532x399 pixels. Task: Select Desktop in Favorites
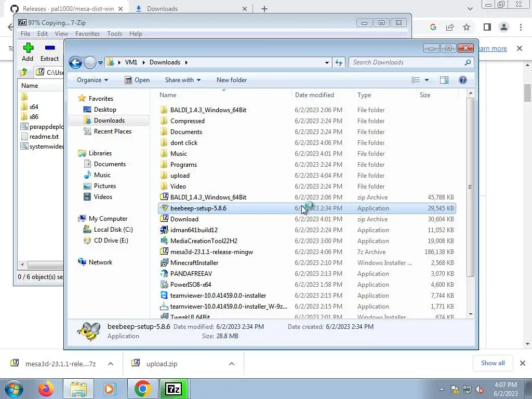click(105, 110)
